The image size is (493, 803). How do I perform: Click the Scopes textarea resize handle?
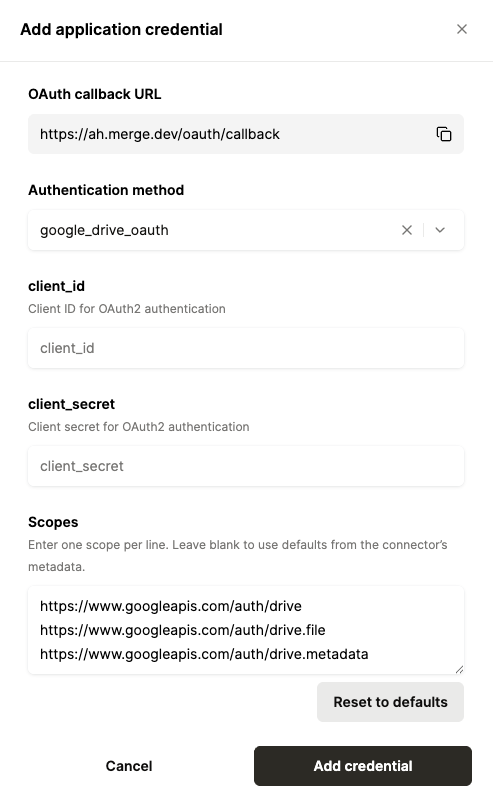(x=459, y=669)
